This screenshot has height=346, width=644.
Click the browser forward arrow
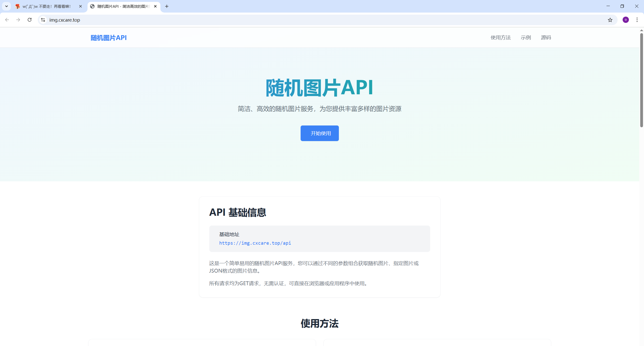click(18, 20)
